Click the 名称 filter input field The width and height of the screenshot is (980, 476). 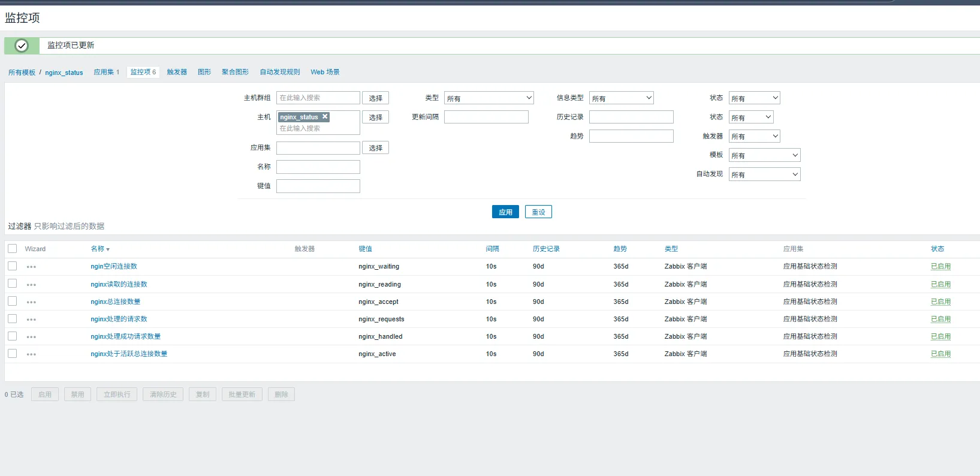318,167
